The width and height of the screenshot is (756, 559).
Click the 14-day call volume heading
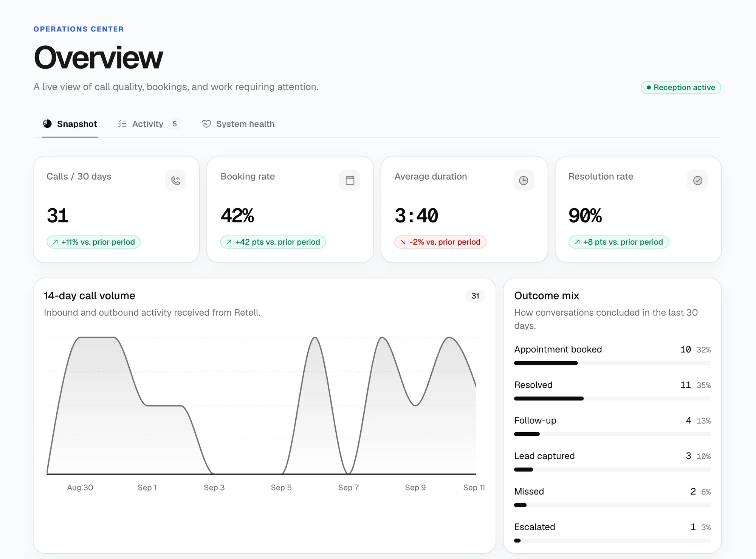click(x=90, y=296)
